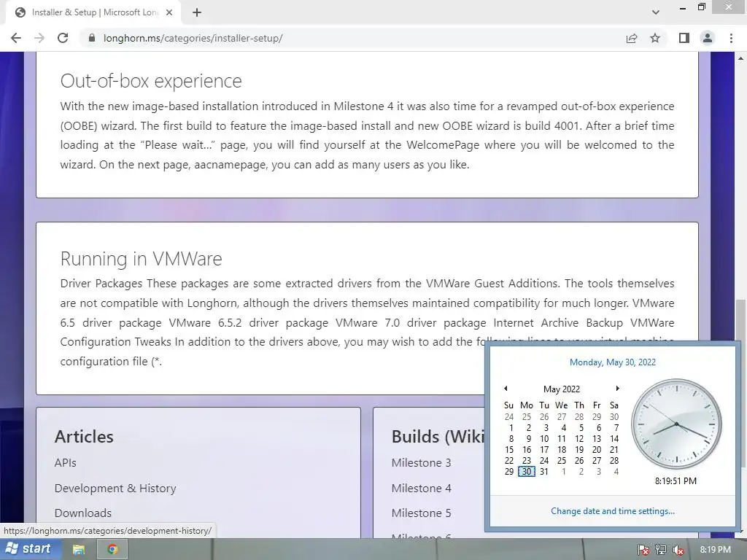The width and height of the screenshot is (747, 560).
Task: Open the Running in VMWare article
Action: click(x=141, y=259)
